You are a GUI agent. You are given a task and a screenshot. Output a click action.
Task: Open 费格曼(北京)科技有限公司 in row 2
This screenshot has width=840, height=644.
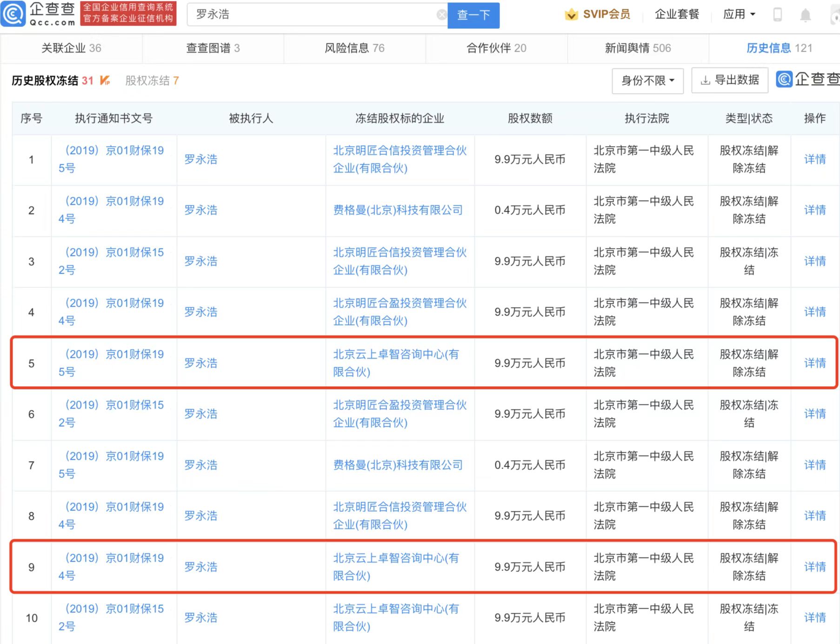[x=398, y=210]
